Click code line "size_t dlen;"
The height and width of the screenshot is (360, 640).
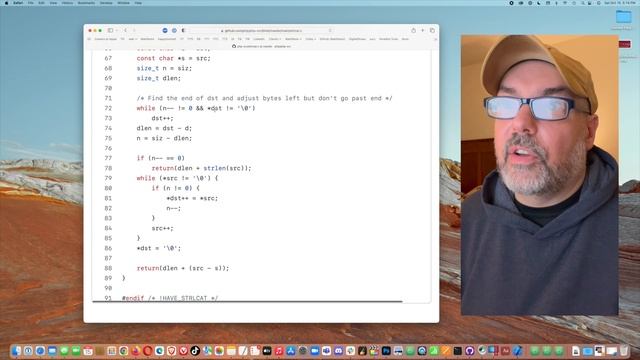(158, 78)
